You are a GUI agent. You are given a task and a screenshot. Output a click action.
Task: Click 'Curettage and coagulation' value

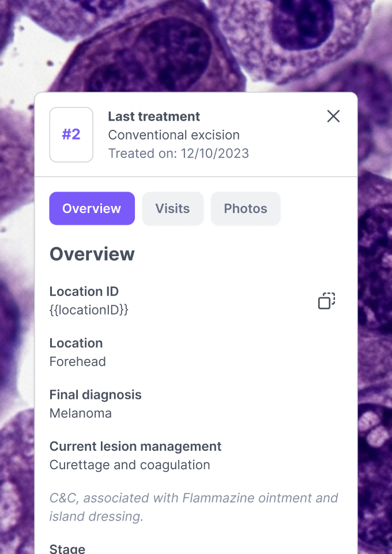(130, 465)
